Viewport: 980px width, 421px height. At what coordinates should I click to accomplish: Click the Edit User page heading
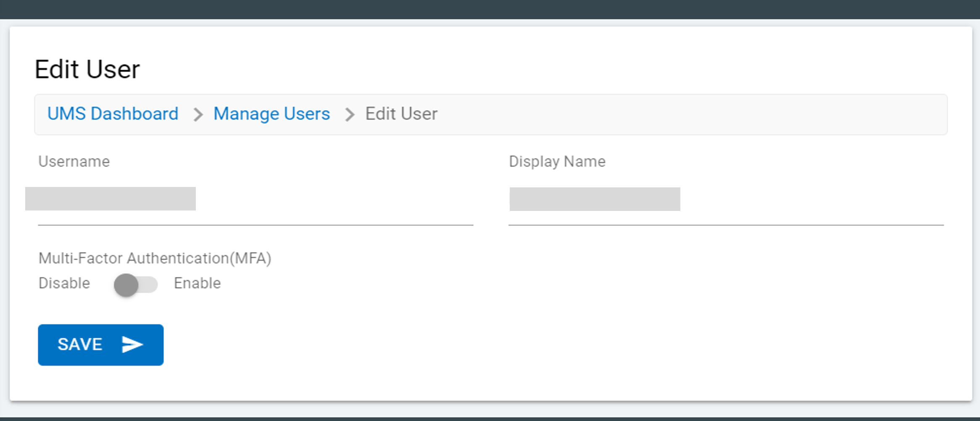pos(87,69)
